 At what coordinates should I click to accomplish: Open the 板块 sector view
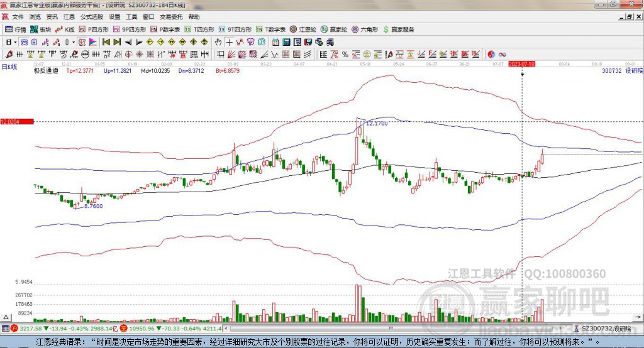[x=40, y=30]
